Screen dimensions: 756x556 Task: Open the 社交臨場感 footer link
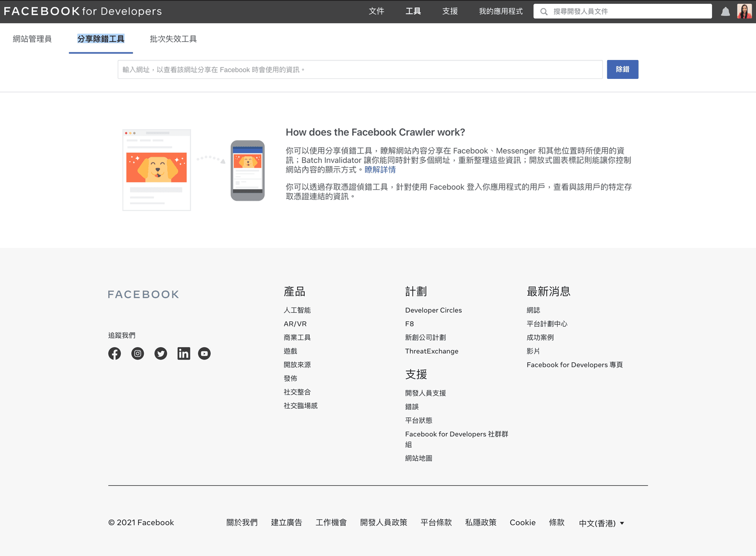(x=301, y=406)
